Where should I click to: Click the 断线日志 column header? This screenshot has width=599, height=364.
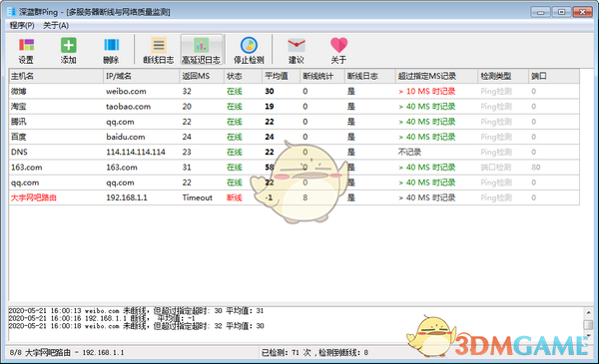click(369, 76)
